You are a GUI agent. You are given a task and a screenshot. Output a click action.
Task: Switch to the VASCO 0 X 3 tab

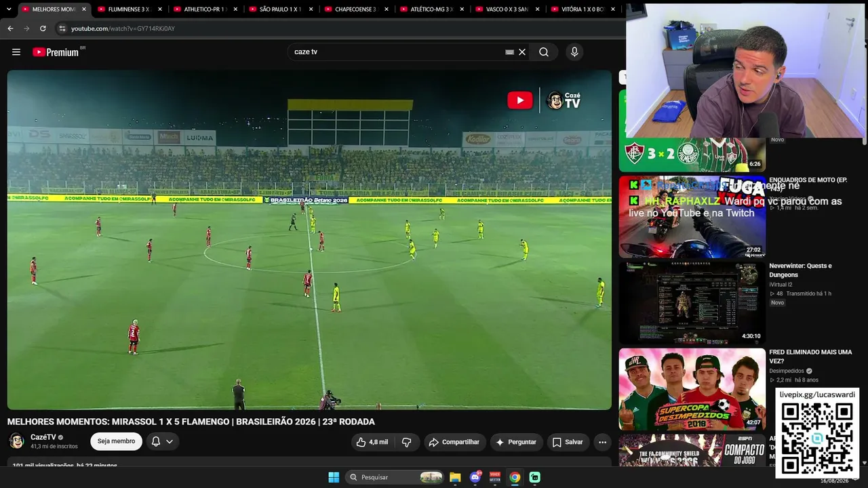pos(507,9)
